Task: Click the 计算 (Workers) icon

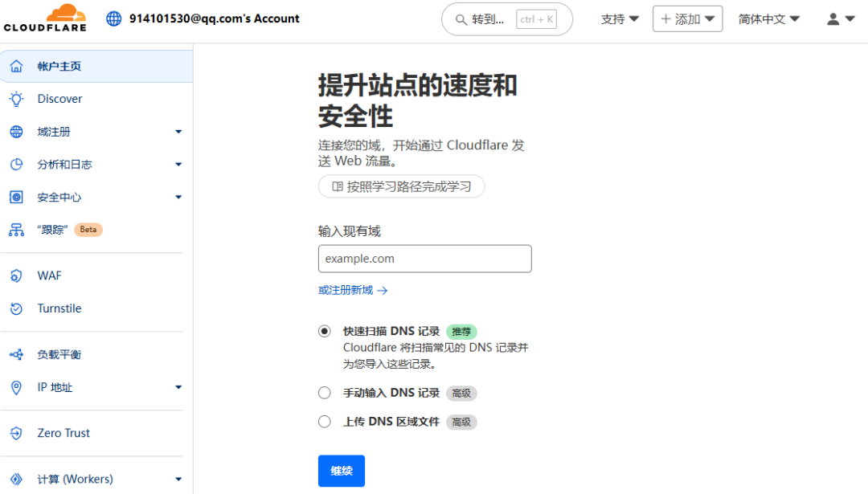Action: pos(17,479)
